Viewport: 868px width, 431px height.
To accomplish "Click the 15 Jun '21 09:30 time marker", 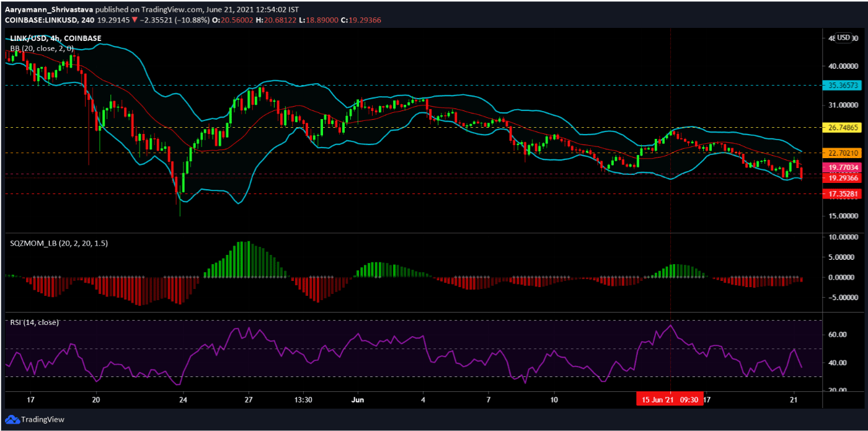I will [670, 399].
